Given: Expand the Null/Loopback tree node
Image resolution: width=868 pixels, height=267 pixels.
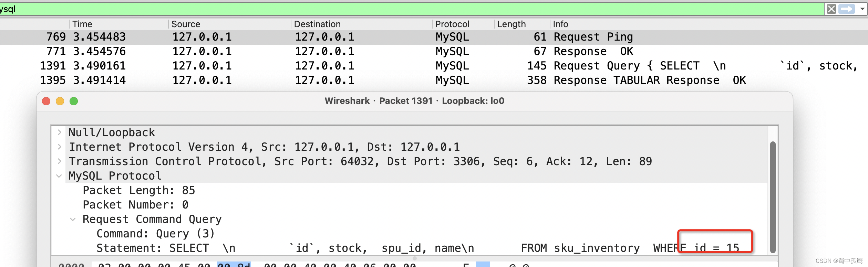Looking at the screenshot, I should coord(60,132).
